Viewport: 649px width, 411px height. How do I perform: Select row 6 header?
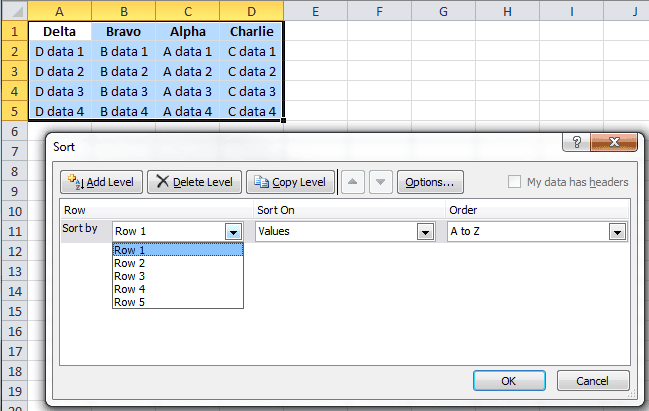click(x=15, y=131)
